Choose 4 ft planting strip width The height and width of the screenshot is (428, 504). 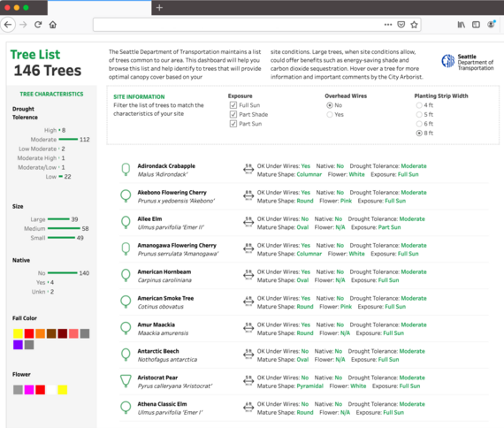(419, 105)
